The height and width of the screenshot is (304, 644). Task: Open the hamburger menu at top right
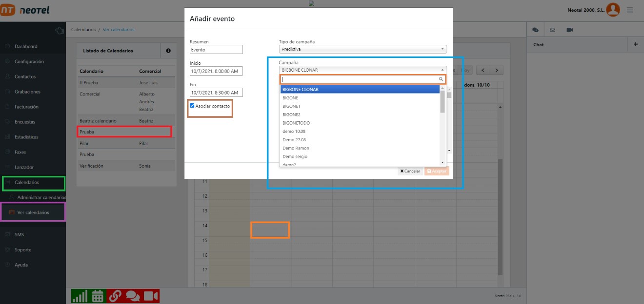pos(630,10)
